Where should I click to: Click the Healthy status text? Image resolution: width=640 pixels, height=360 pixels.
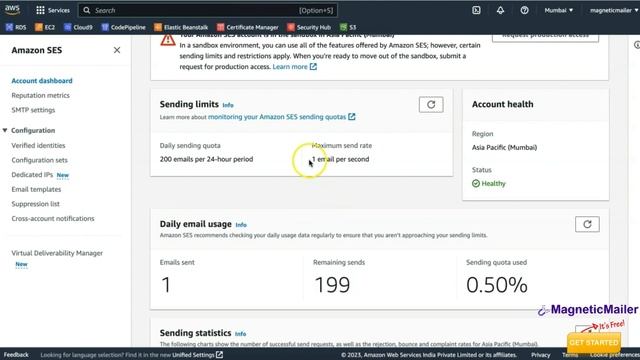pos(493,184)
